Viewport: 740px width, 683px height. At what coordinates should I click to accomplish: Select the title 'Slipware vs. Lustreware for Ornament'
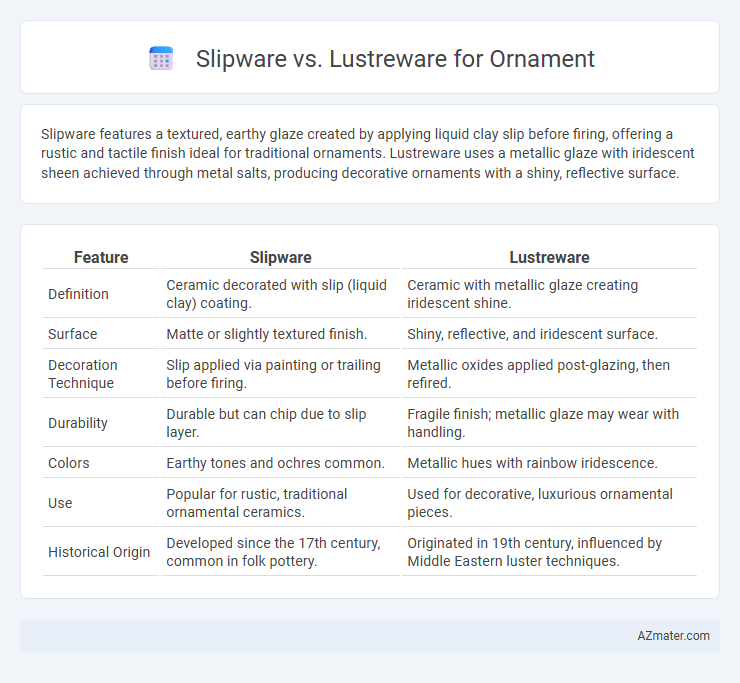(395, 59)
